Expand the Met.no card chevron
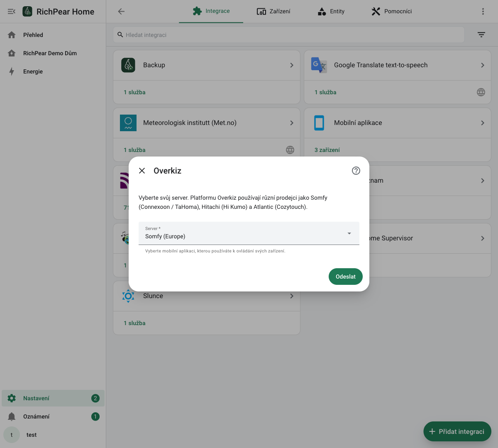The image size is (498, 448). click(x=292, y=123)
